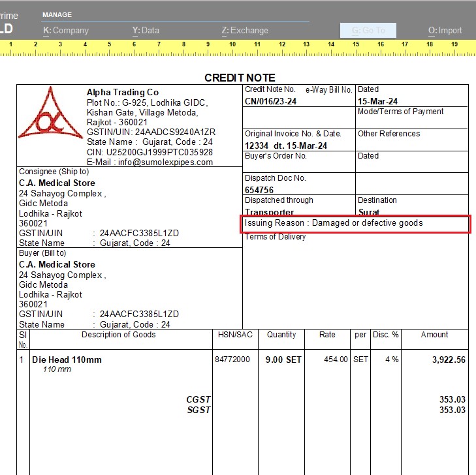Open the O: Import menu

pos(445,30)
